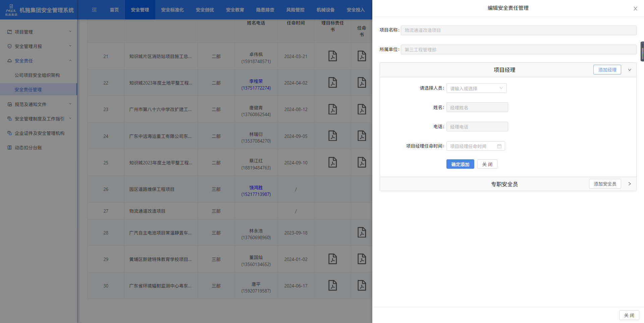This screenshot has width=644, height=323.
Task: Open row 30 target responsibility PDF icon
Action: point(332,285)
